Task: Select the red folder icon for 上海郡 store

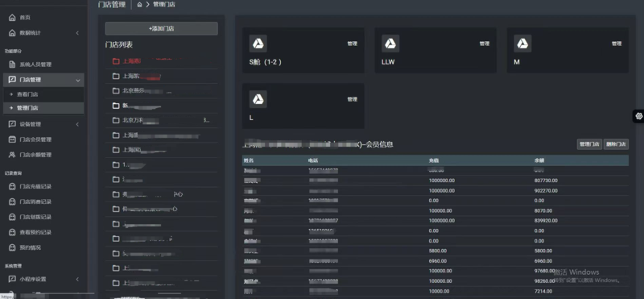Action: pos(116,61)
